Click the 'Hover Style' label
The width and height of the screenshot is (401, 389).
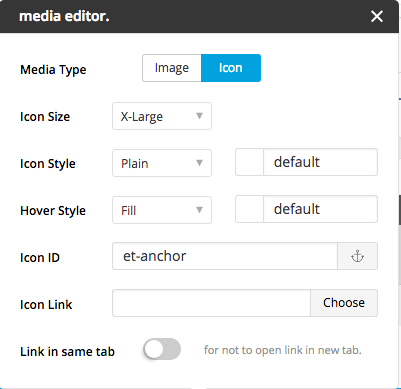pyautogui.click(x=53, y=211)
